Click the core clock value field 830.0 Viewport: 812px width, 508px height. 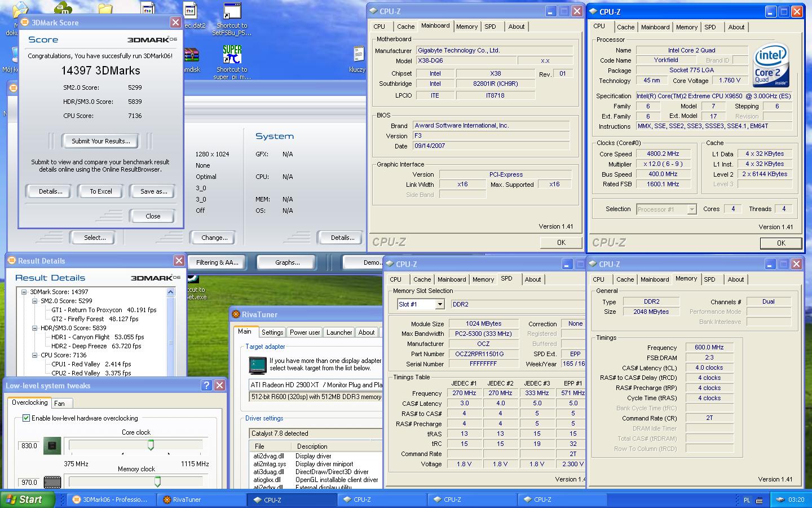[x=29, y=446]
